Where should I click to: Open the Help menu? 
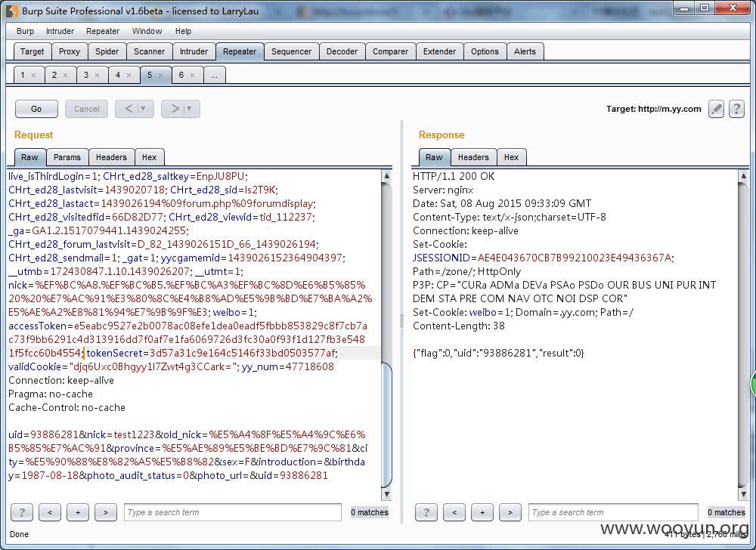pos(183,31)
